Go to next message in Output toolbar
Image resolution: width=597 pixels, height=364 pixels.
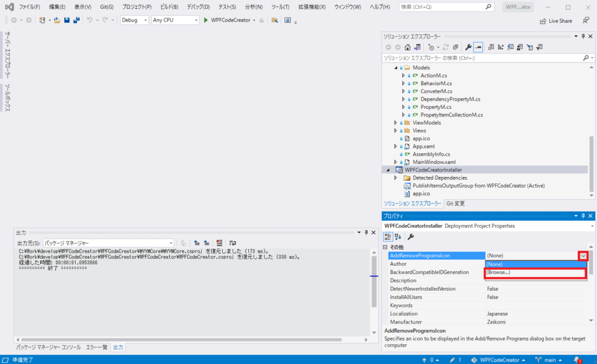click(x=206, y=243)
